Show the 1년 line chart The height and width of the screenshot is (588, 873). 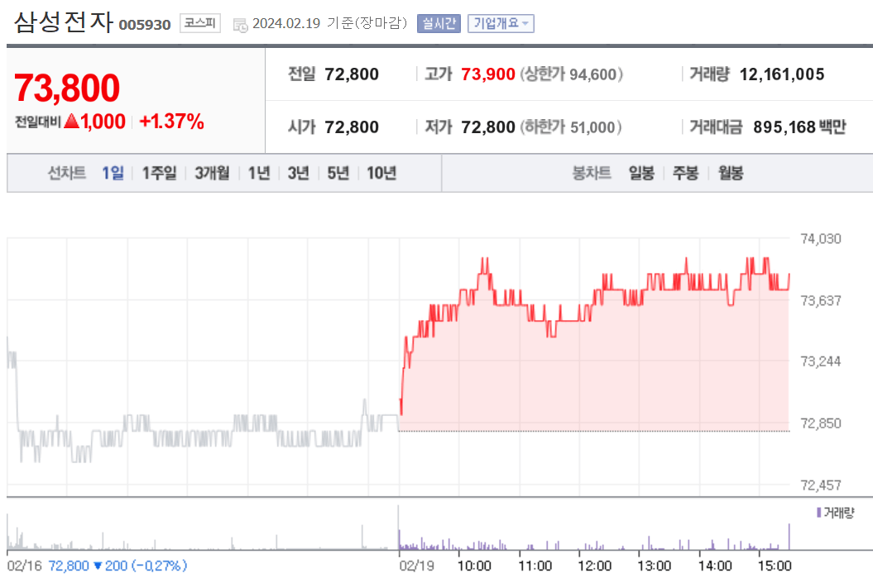[259, 173]
